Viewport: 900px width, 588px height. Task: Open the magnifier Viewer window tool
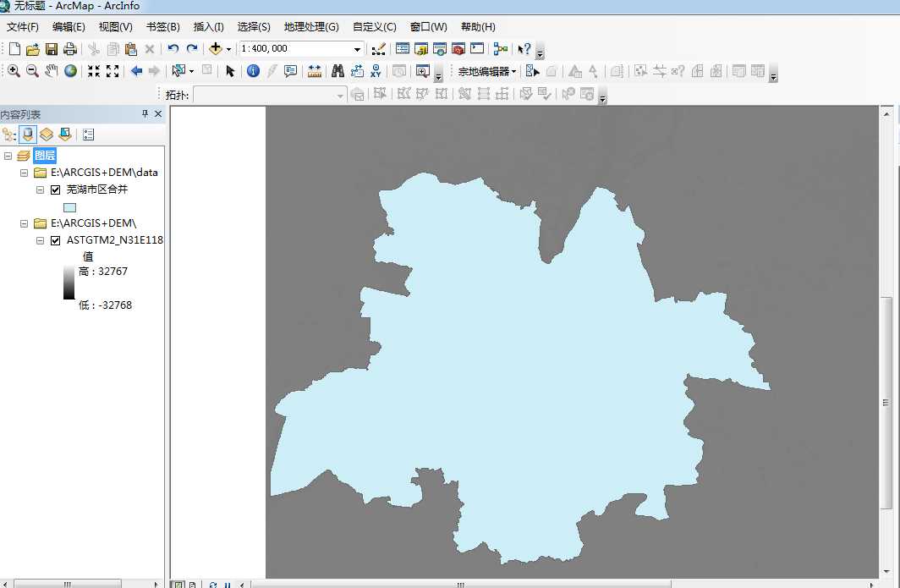422,71
